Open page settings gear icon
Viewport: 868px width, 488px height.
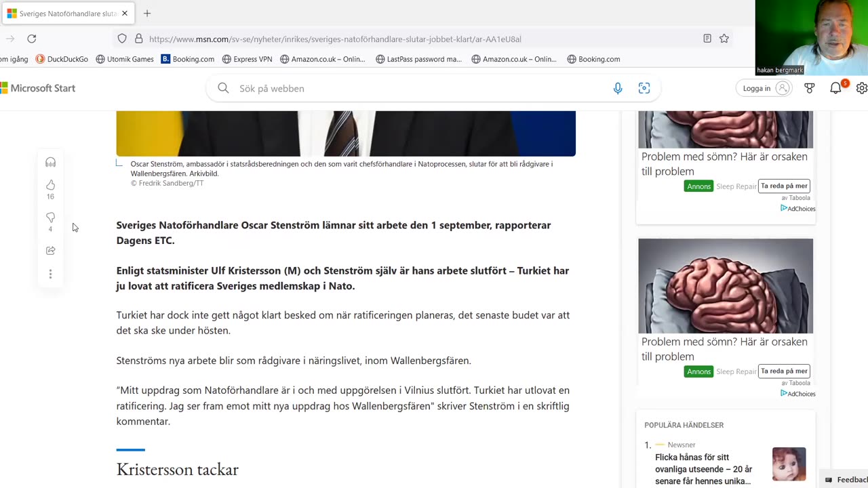(x=861, y=88)
